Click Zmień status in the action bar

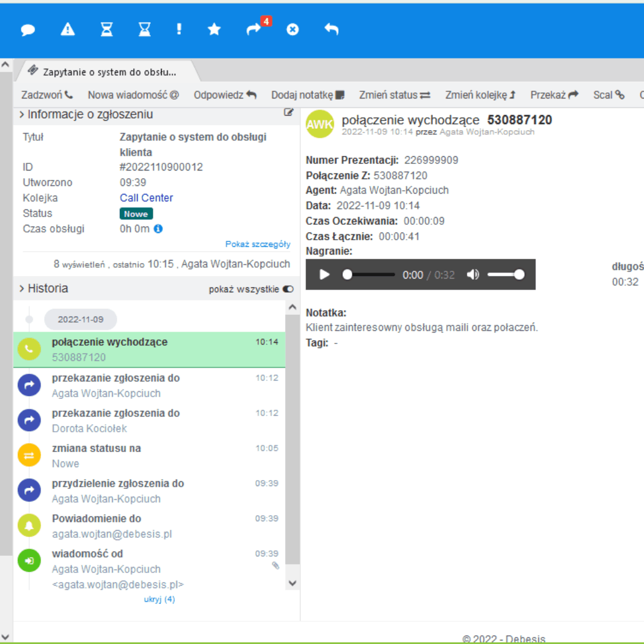pos(394,95)
